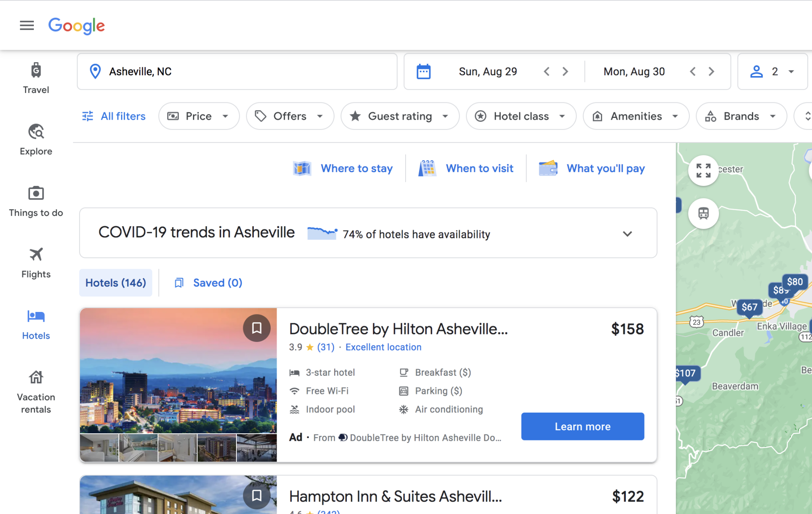Click the Parking ($) amenity text
Screen dimensions: 812x514
tap(439, 391)
